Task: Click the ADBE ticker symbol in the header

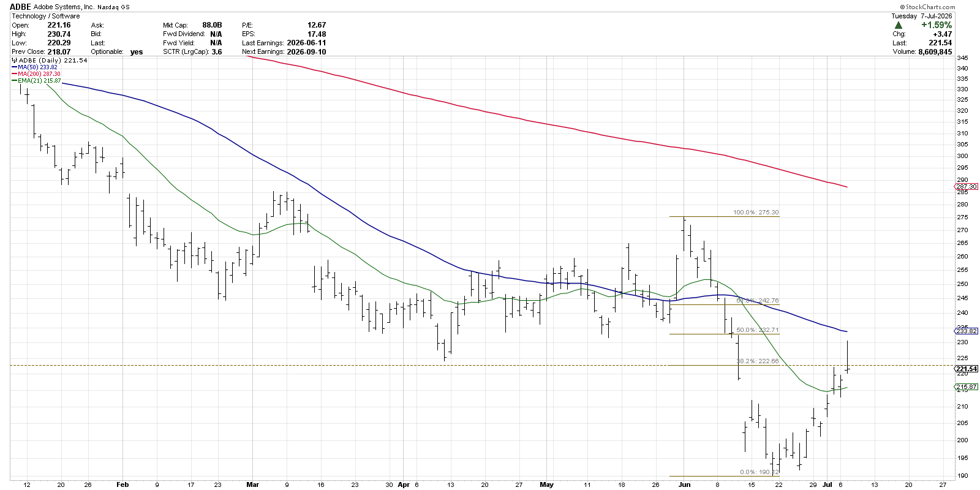Action: (20, 7)
